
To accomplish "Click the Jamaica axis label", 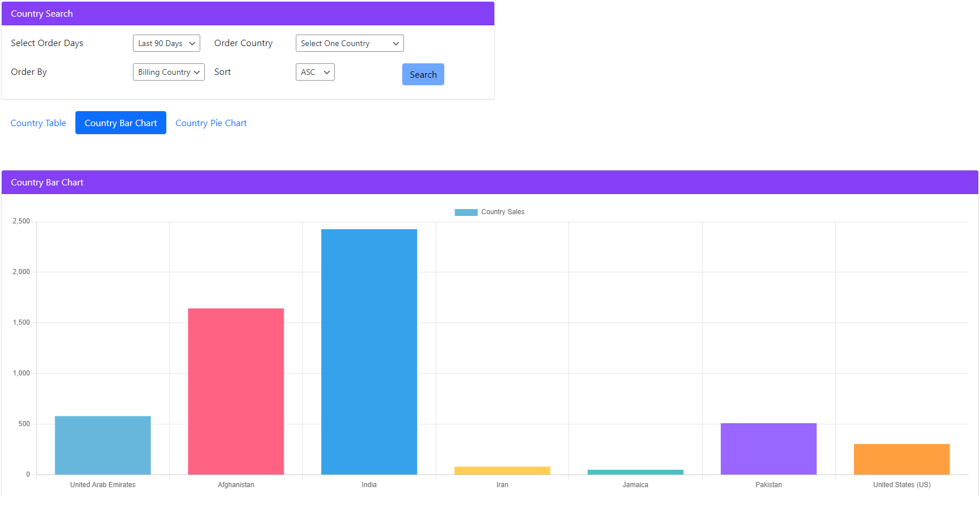I will [635, 485].
